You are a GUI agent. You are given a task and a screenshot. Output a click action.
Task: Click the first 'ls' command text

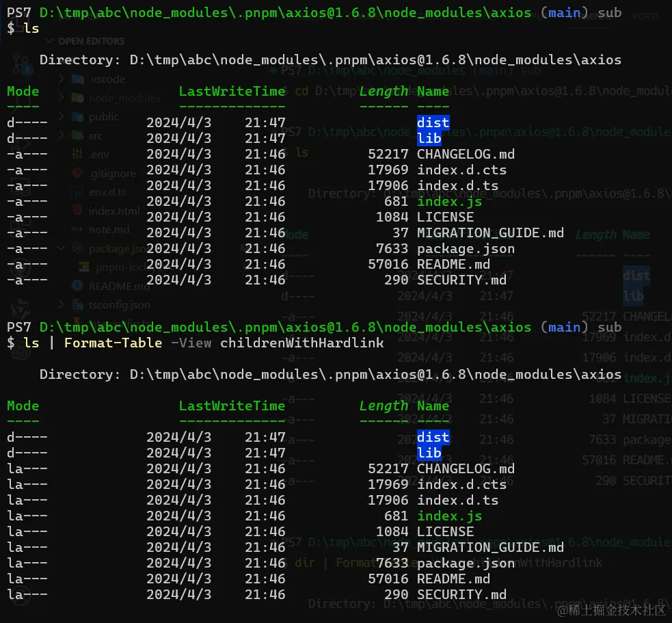(31, 28)
